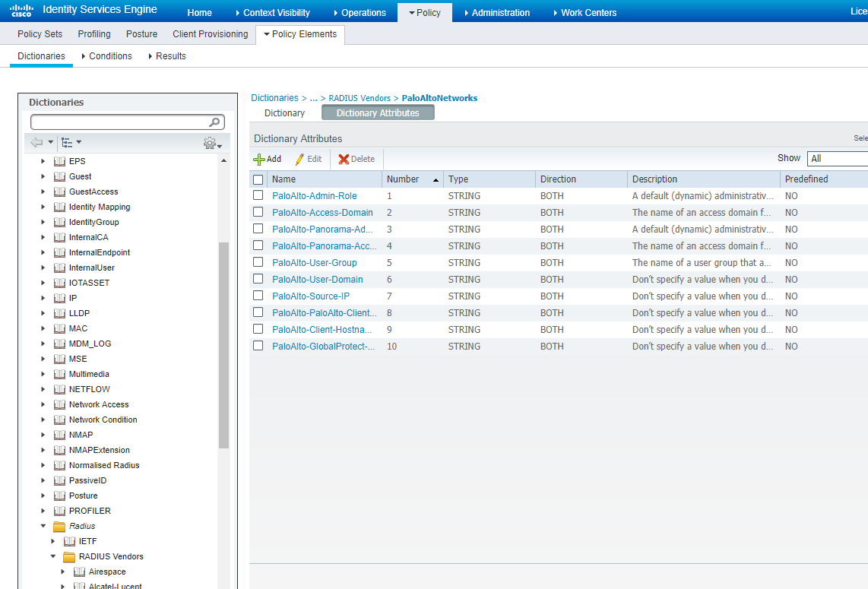Collapse the Radius tree node
This screenshot has height=589, width=868.
coord(43,526)
